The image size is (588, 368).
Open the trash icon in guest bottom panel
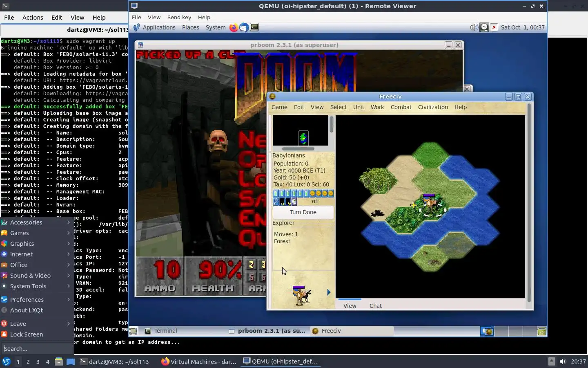[541, 331]
